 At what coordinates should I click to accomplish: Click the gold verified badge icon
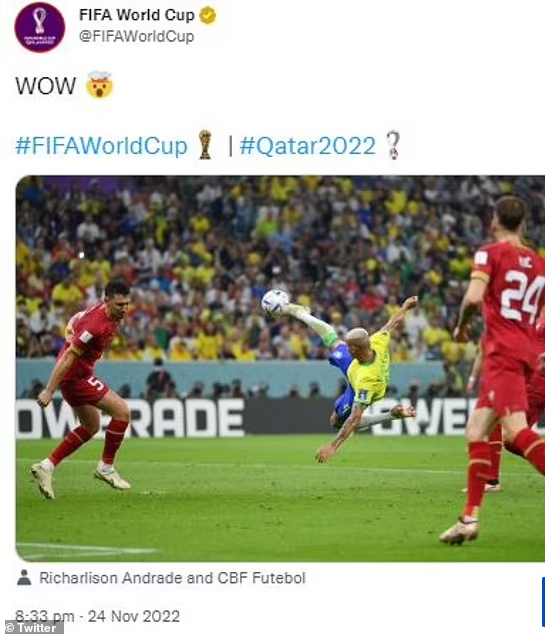(208, 16)
